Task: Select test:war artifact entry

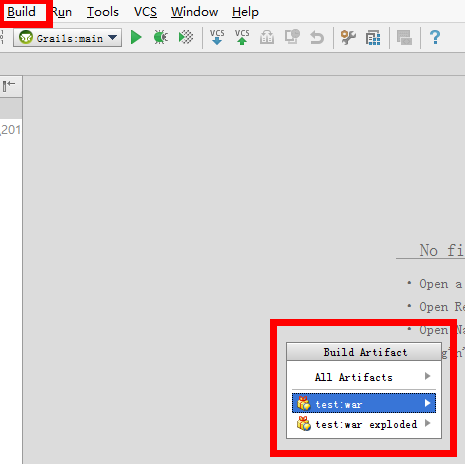Action: click(x=364, y=403)
